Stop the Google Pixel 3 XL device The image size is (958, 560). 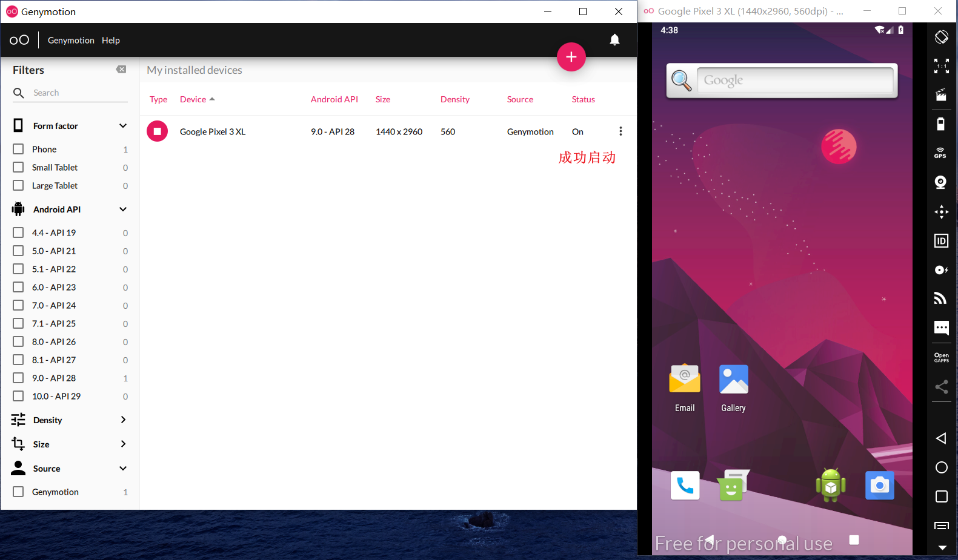(x=157, y=131)
